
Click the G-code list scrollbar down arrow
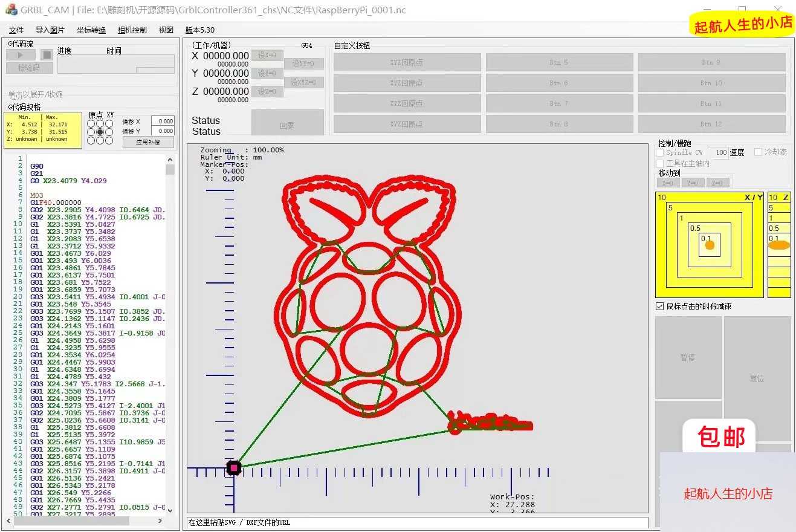tap(170, 510)
